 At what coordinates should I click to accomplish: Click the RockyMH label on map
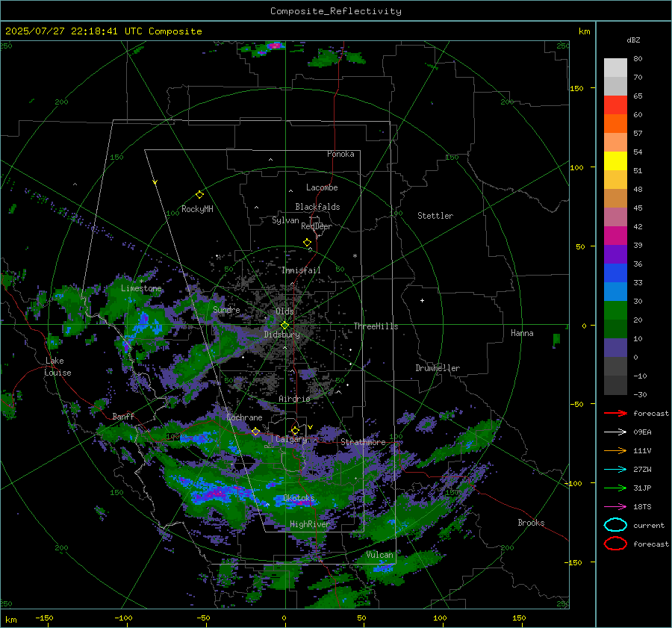click(x=197, y=209)
